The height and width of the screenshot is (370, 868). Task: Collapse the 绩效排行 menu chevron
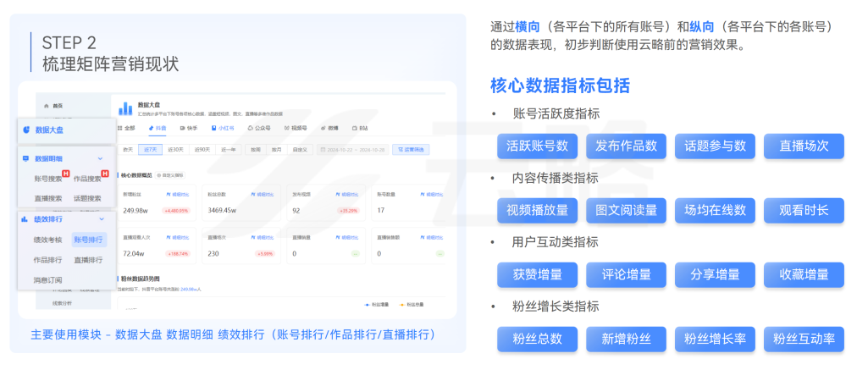(x=100, y=218)
